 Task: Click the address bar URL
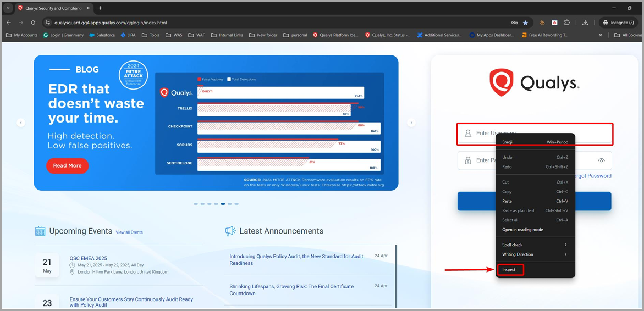pos(111,23)
